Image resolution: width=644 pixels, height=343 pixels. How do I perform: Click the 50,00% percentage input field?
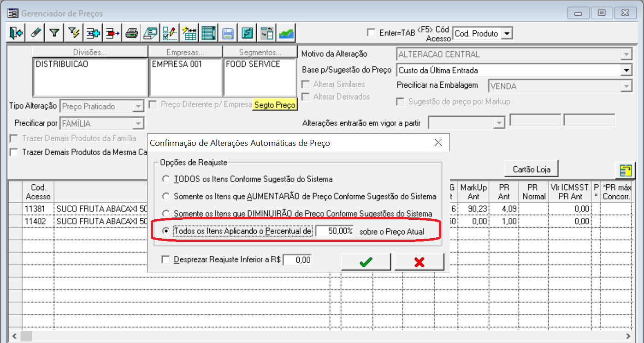[x=335, y=231]
